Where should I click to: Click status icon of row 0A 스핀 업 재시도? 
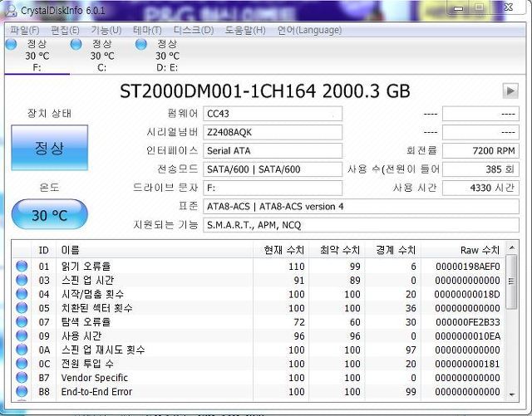click(x=22, y=350)
